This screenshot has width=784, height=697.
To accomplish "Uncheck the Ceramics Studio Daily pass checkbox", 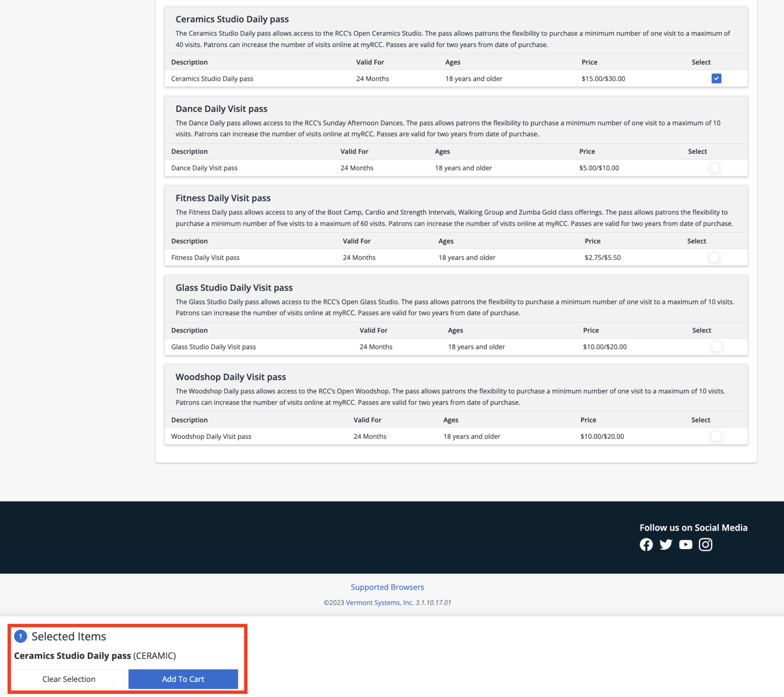I will [x=716, y=78].
